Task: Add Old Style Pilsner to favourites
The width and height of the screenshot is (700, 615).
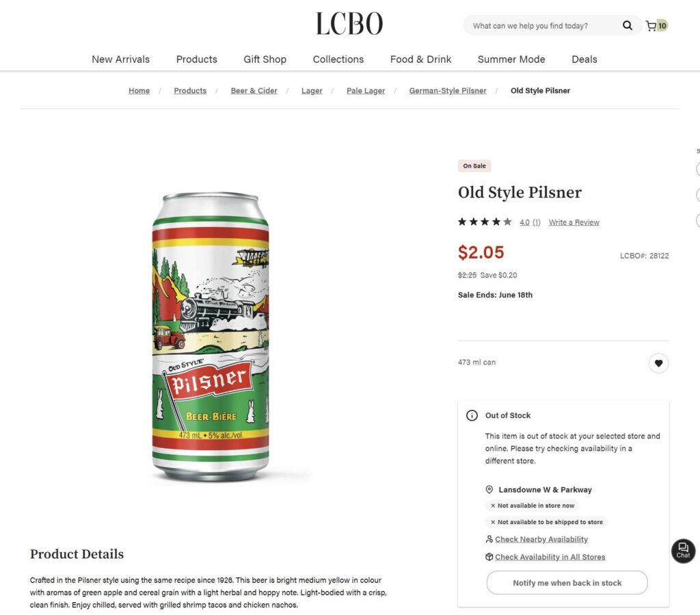Action: click(658, 363)
